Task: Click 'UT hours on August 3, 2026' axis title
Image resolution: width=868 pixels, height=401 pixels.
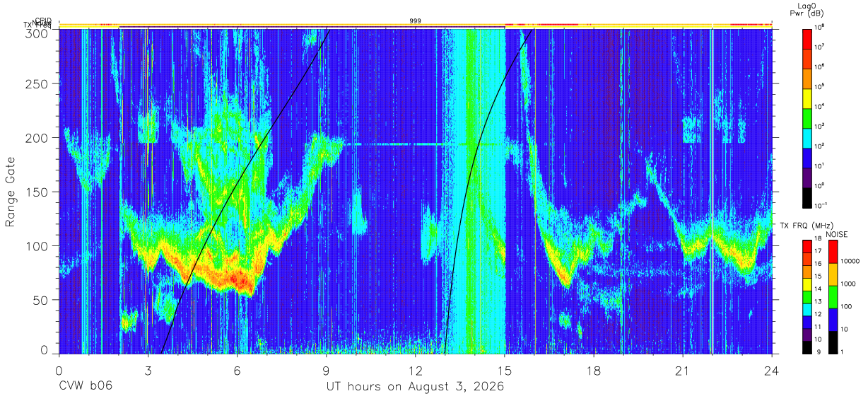Action: tap(415, 387)
